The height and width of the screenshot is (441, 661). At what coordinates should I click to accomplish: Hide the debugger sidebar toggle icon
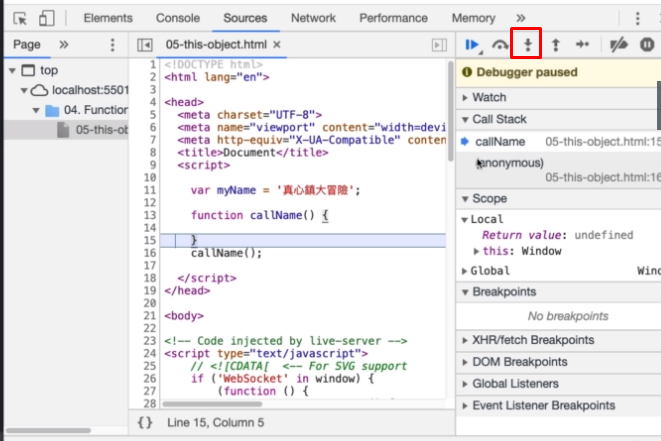coord(439,45)
